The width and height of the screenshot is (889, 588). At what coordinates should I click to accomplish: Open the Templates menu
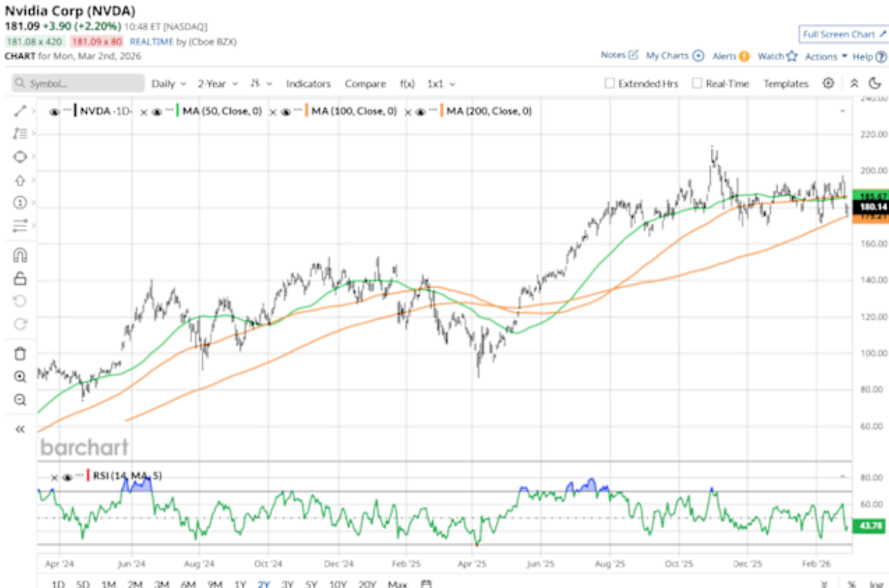pos(786,83)
